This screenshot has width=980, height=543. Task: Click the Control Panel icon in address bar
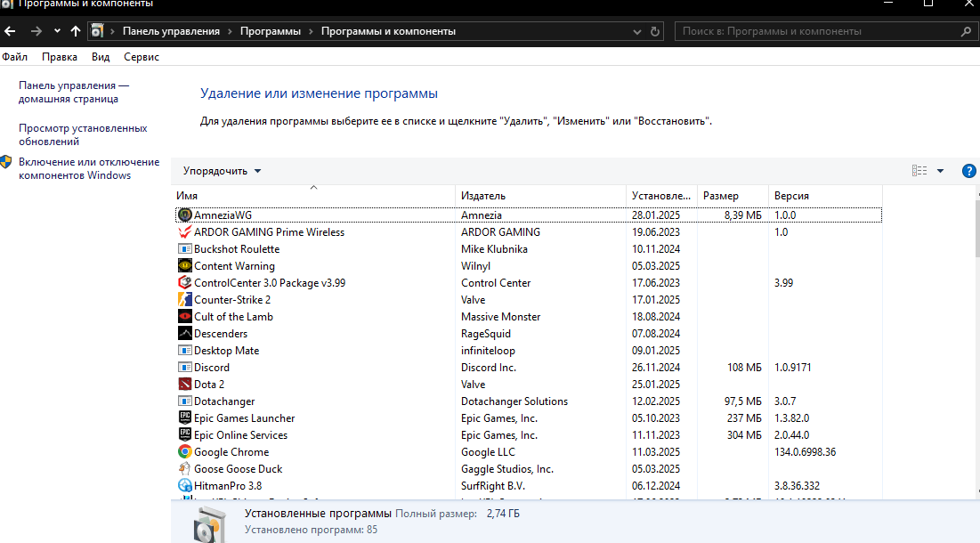coord(97,30)
